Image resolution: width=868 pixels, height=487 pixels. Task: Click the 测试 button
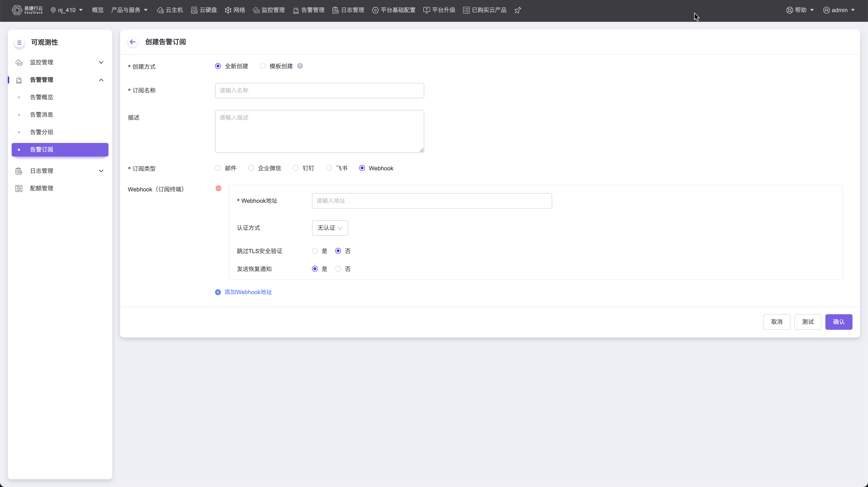click(x=807, y=322)
